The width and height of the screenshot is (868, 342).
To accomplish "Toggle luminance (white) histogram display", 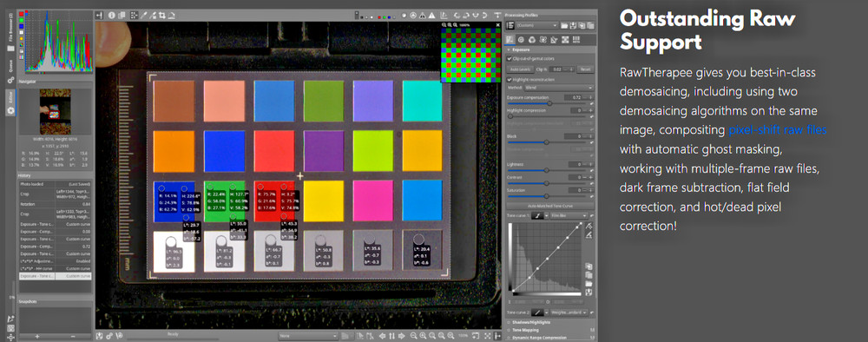I will tap(21, 32).
